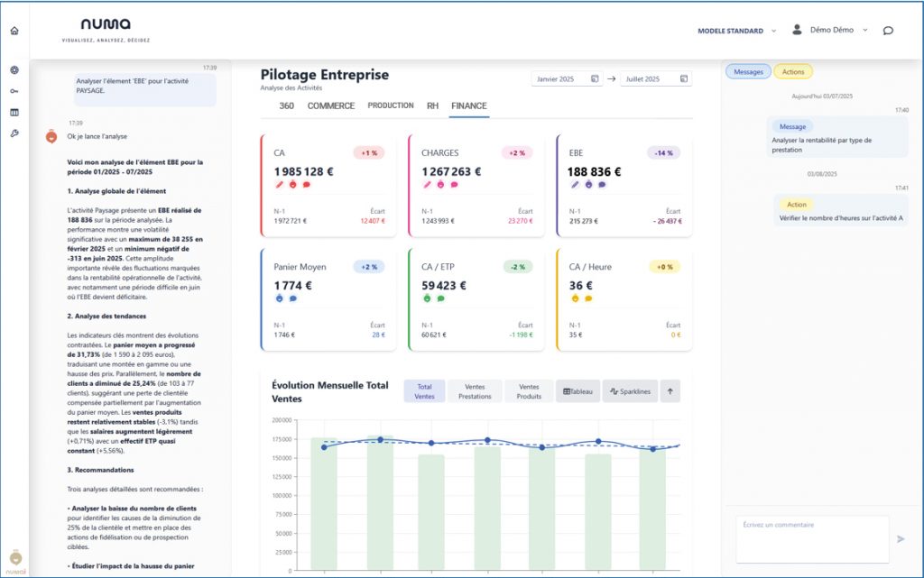Click the AI assistant icon on EBE card
Screen dimensions: 924x578
pyautogui.click(x=587, y=185)
